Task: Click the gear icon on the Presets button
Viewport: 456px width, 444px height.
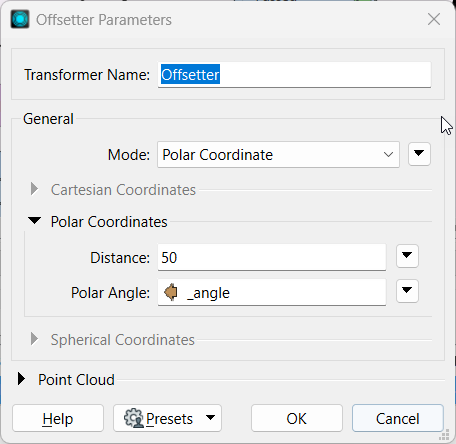Action: [x=133, y=418]
